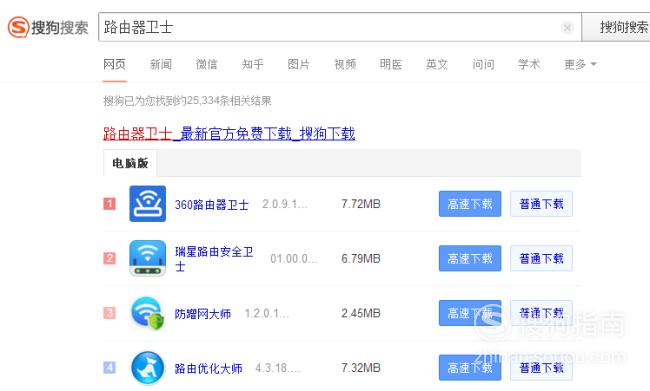
Task: Click the rank 2 badge
Action: (109, 258)
